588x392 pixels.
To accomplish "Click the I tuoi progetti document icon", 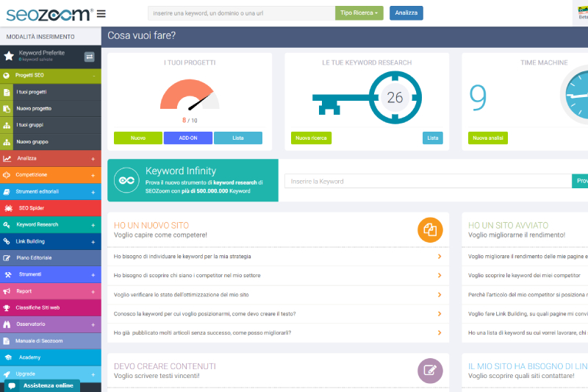I will 7,92.
